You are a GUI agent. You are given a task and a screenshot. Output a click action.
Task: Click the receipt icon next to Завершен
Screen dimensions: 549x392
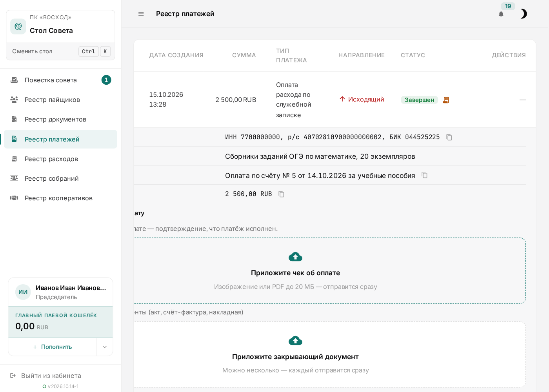(x=446, y=100)
